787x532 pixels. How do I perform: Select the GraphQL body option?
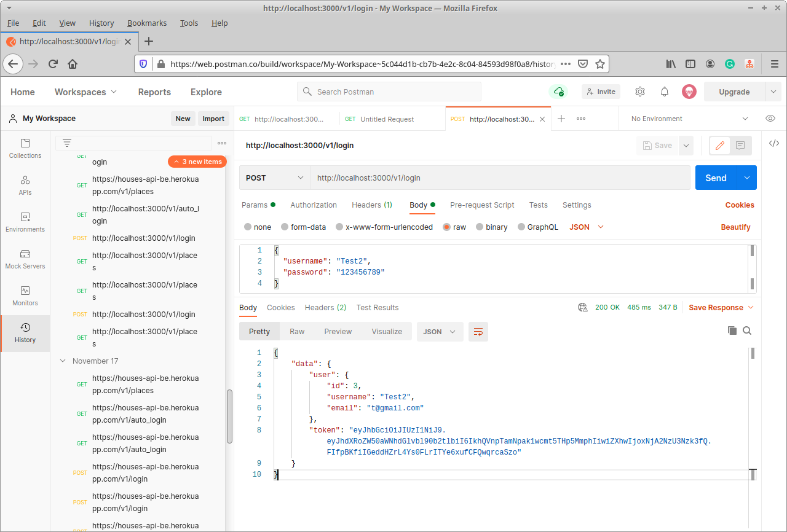[x=538, y=227]
